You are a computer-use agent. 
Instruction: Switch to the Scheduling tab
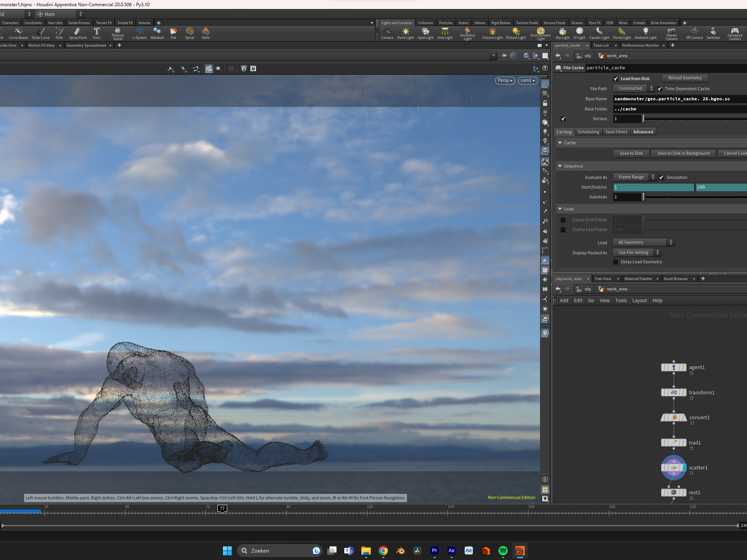588,132
